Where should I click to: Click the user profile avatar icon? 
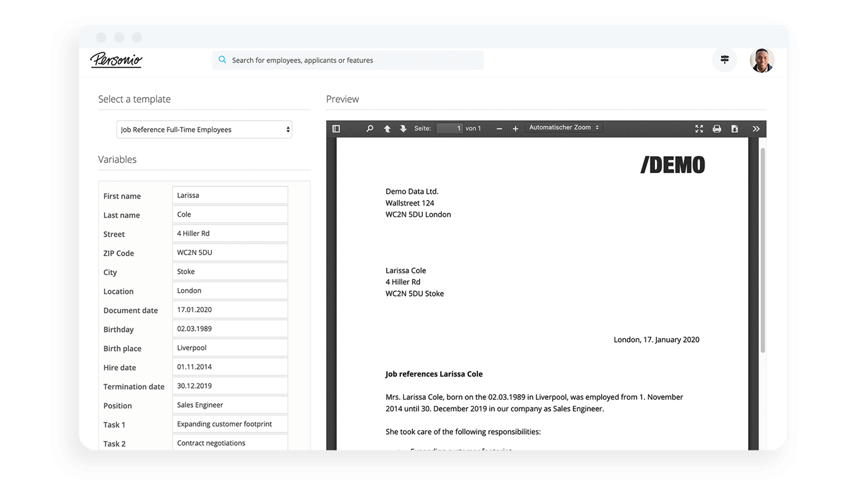pos(761,60)
